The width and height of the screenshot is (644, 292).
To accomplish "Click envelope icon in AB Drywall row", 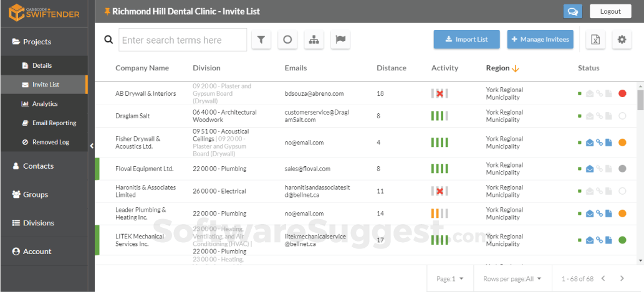I will coord(590,93).
